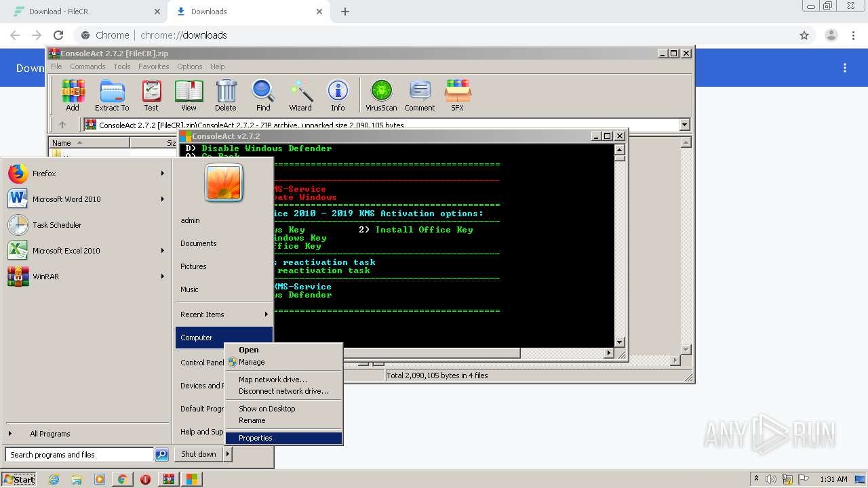
Task: Open Pictures from the Start menu
Action: (x=224, y=266)
